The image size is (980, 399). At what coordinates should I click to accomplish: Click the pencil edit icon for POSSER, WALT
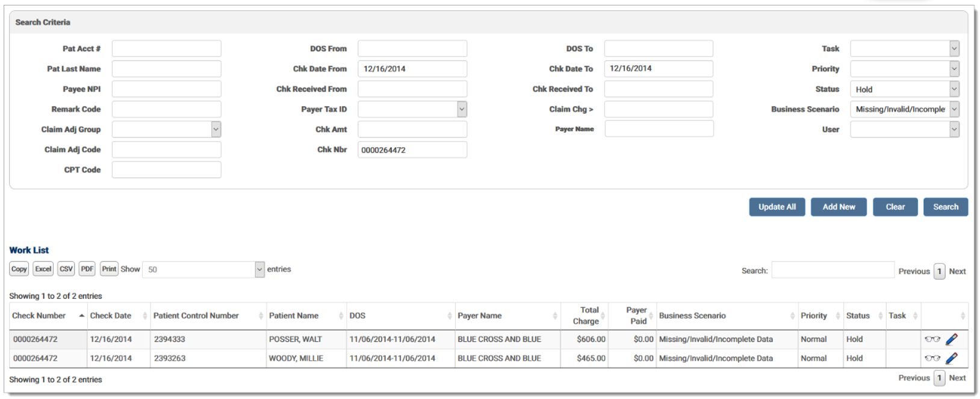click(952, 339)
